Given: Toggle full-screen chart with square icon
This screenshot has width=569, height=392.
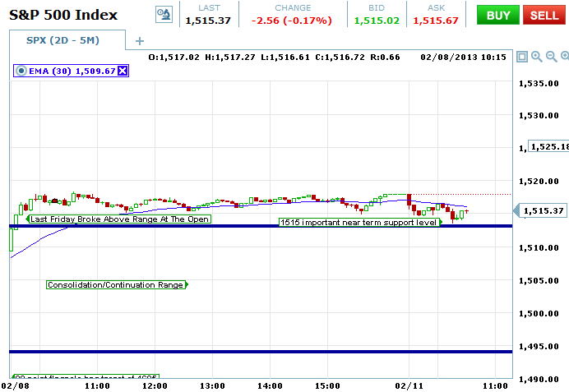Looking at the screenshot, I should pos(522,57).
